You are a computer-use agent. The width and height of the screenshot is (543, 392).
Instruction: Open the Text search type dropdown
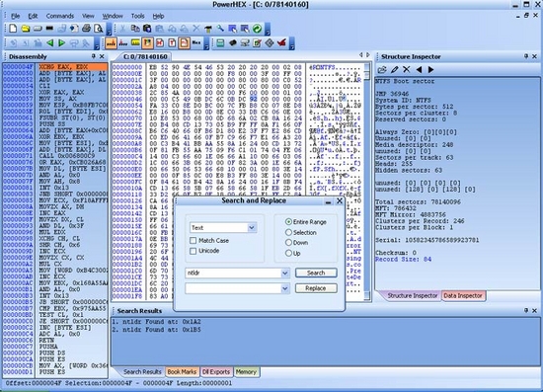pyautogui.click(x=252, y=227)
